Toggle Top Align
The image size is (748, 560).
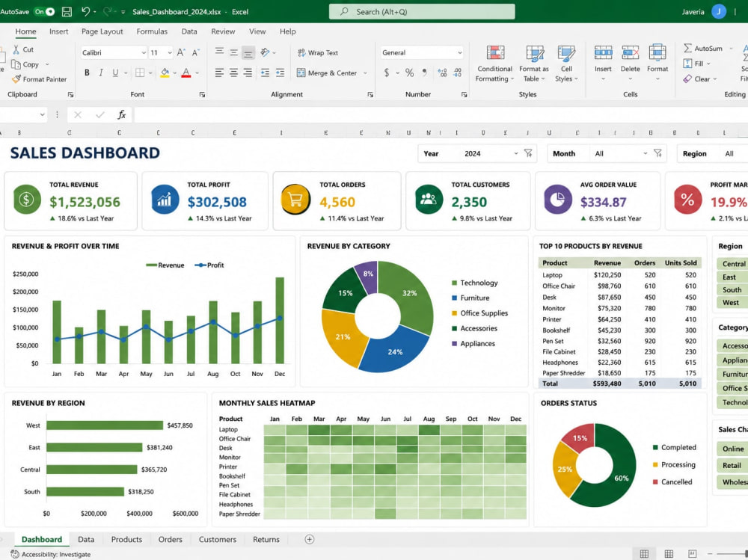(x=219, y=52)
